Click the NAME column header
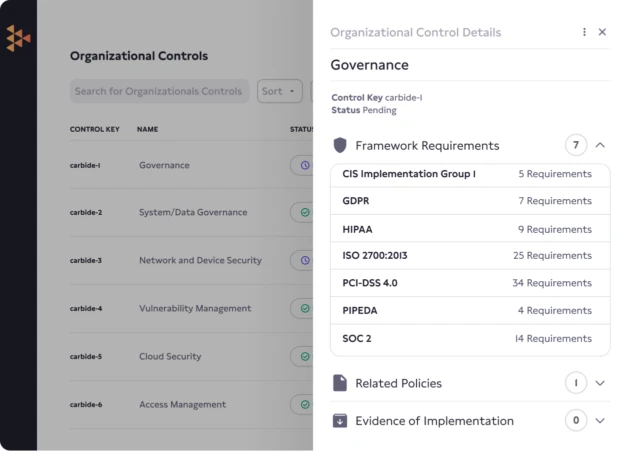This screenshot has height=451, width=630. click(147, 129)
